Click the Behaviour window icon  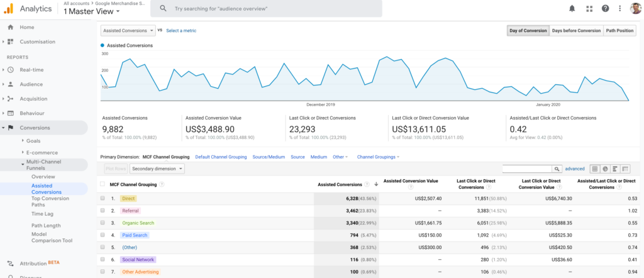click(11, 113)
